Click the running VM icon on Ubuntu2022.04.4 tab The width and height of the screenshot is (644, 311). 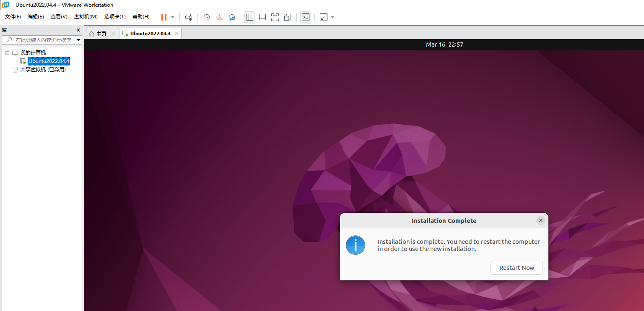125,34
